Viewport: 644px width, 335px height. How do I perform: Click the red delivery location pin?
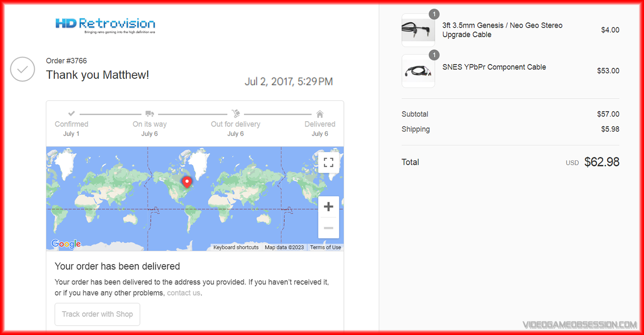point(187,182)
